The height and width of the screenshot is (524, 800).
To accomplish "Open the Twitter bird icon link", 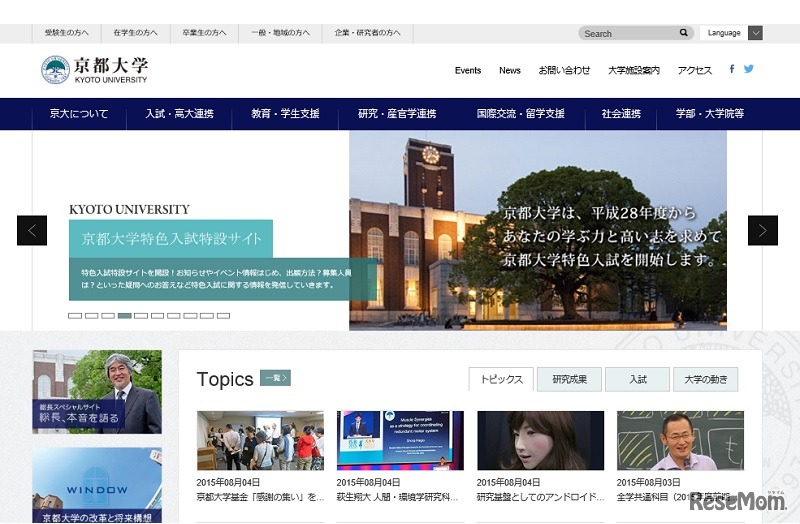I will tap(748, 69).
